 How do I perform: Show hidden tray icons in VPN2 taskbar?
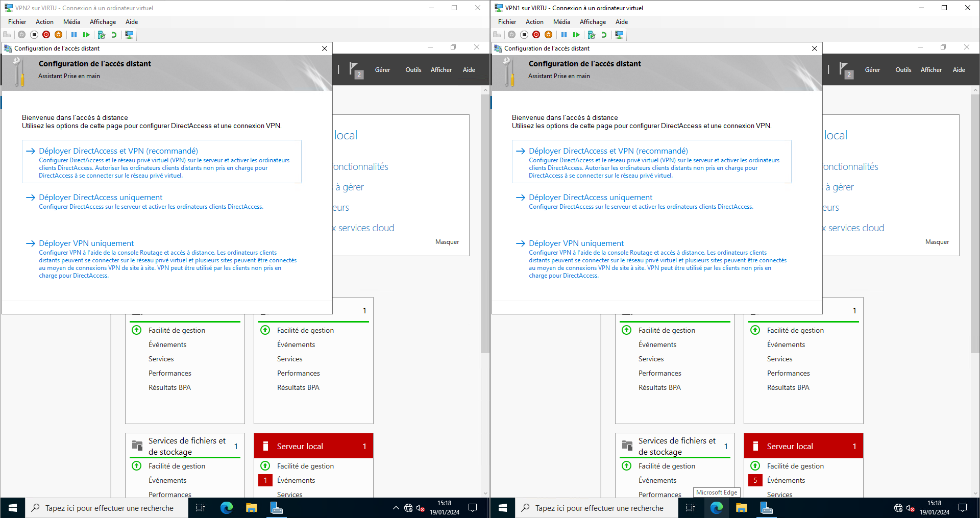point(396,508)
